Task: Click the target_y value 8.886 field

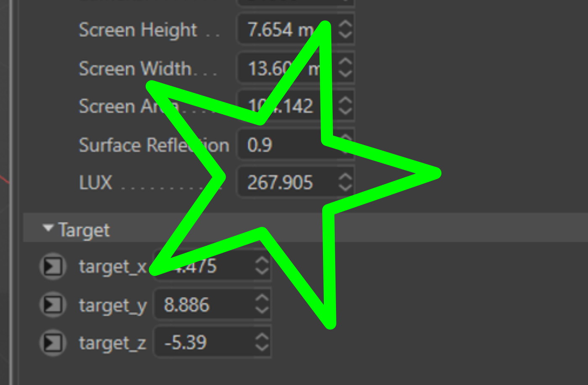Action: pos(212,305)
